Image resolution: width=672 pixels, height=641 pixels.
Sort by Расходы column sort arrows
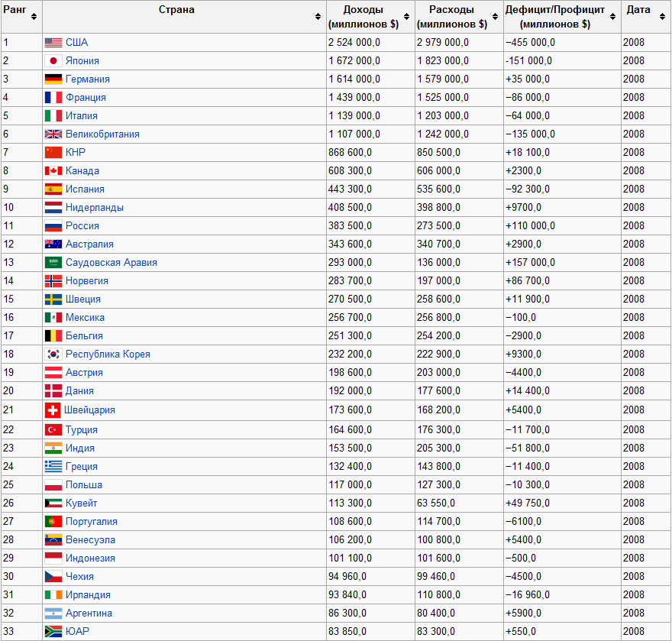[x=495, y=17]
